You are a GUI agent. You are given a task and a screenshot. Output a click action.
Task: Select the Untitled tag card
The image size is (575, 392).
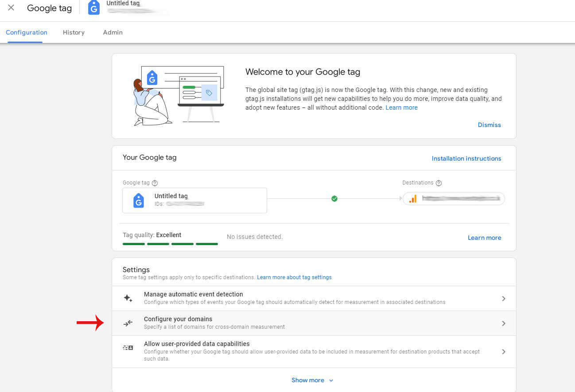click(195, 200)
